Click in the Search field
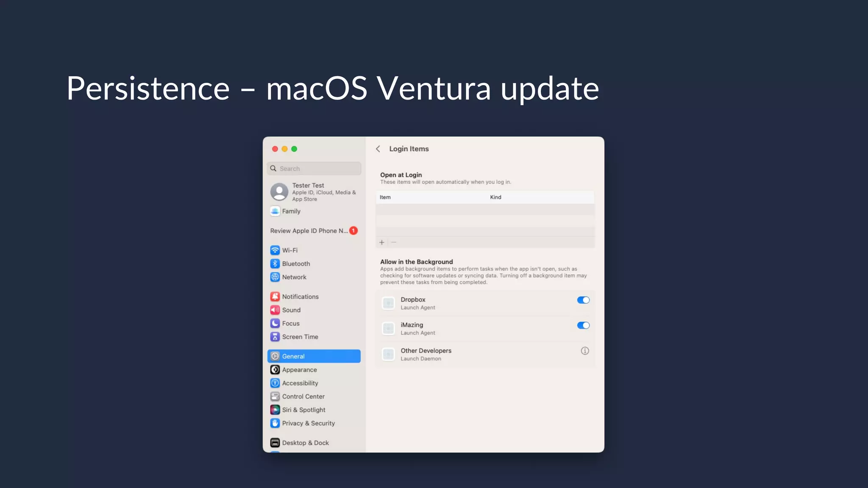This screenshot has width=868, height=488. tap(314, 169)
